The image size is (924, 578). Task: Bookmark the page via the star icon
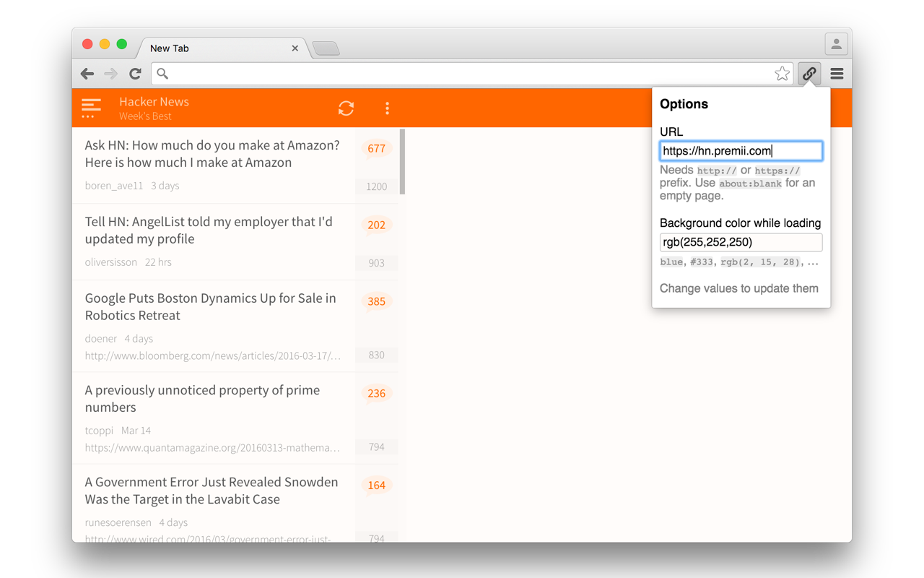click(782, 73)
